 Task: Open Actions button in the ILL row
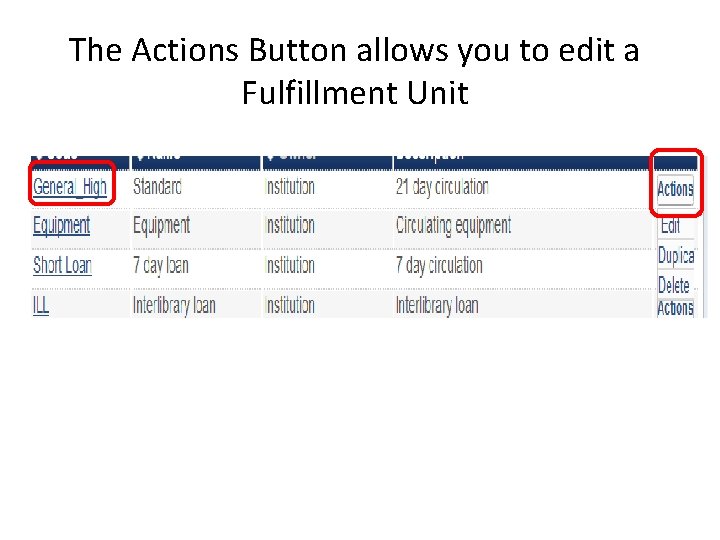coord(675,308)
